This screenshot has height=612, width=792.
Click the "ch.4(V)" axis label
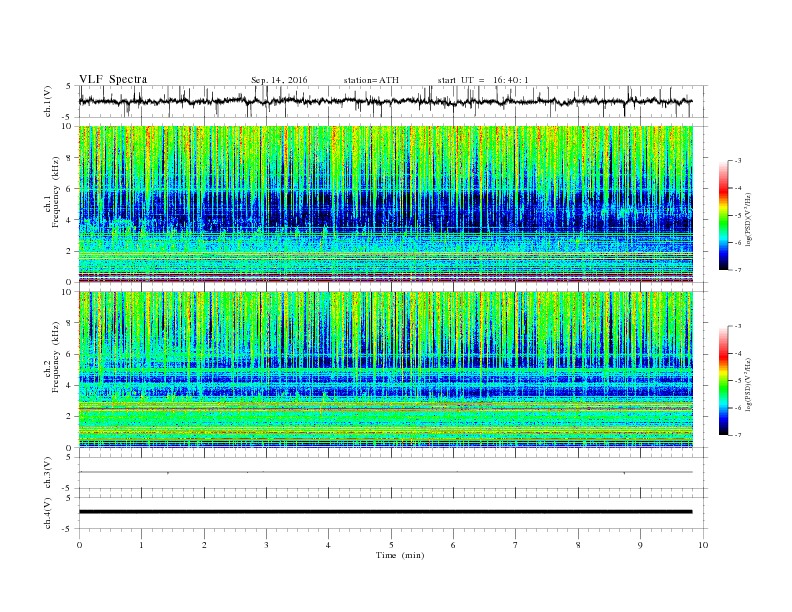point(48,513)
